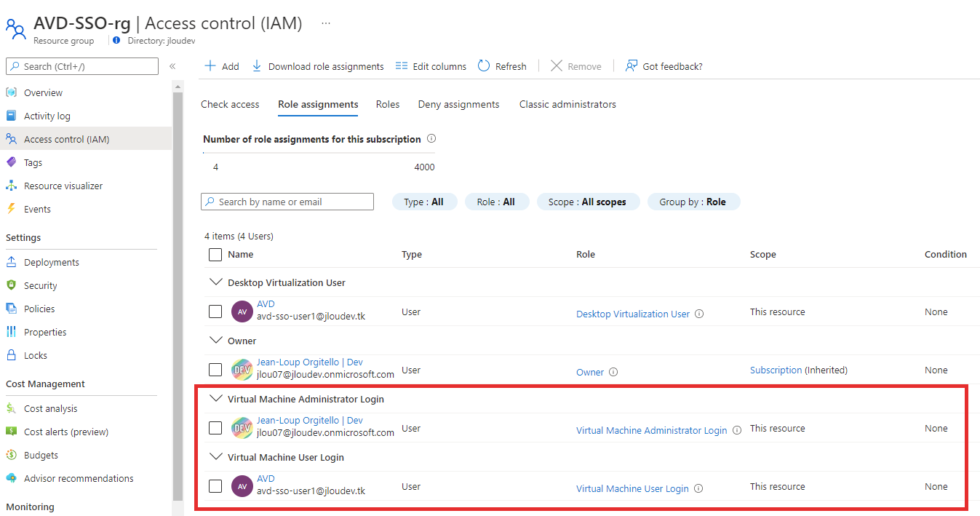Screen dimensions: 980x516
Task: Collapse the sidebar with double chevron
Action: pyautogui.click(x=172, y=66)
